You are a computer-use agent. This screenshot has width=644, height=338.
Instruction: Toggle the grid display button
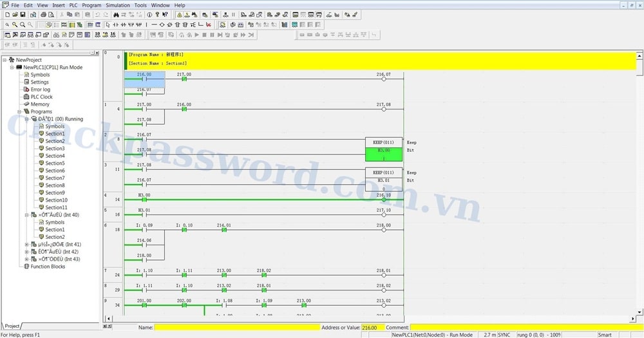[x=41, y=25]
